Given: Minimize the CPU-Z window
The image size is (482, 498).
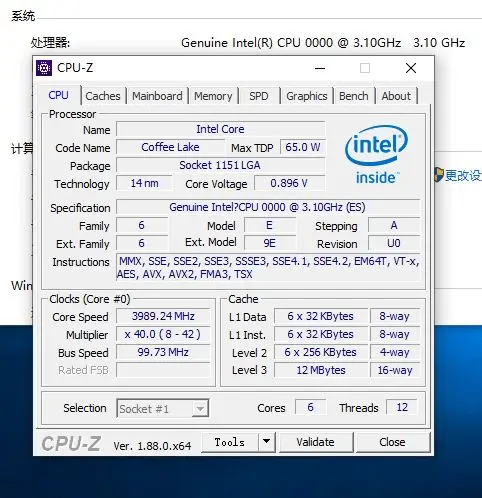Looking at the screenshot, I should point(320,68).
